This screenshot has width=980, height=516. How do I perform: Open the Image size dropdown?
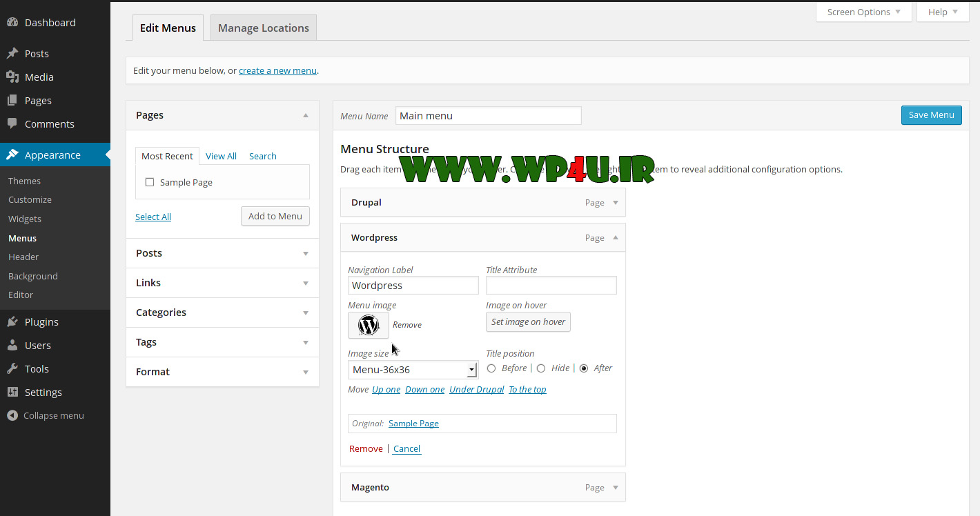(x=413, y=370)
